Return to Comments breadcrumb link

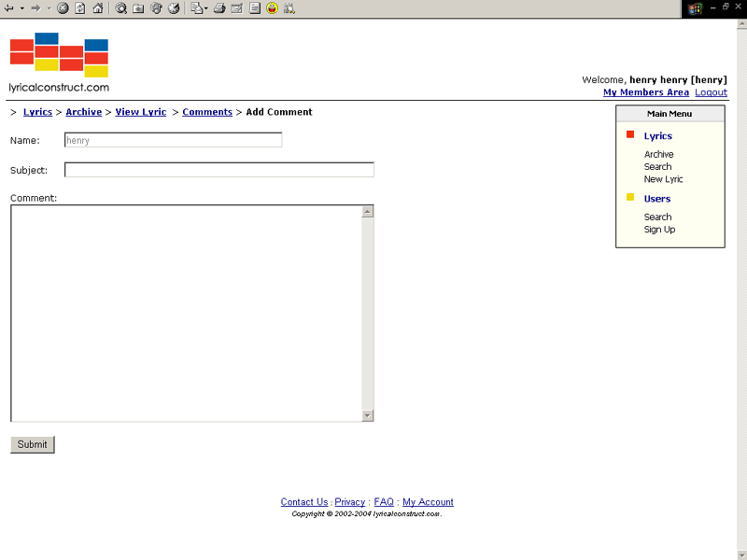(207, 112)
